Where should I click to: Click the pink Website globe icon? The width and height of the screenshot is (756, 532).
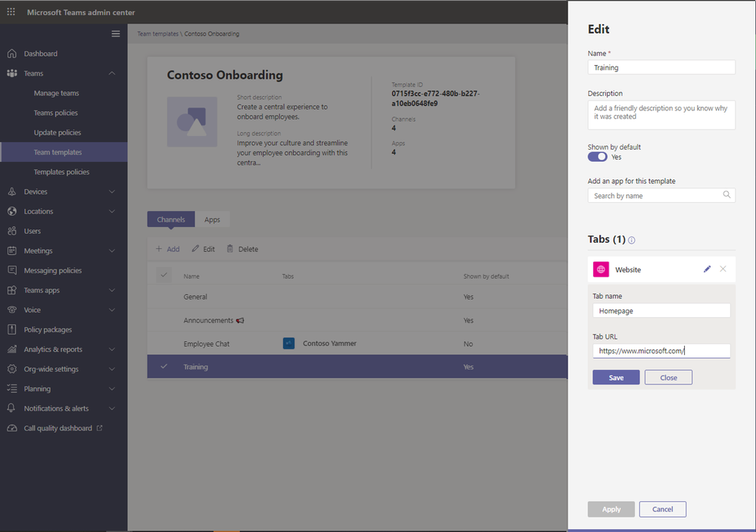(x=601, y=269)
